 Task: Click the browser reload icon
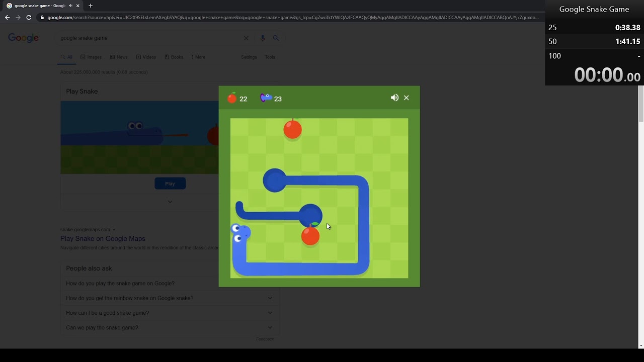click(29, 17)
